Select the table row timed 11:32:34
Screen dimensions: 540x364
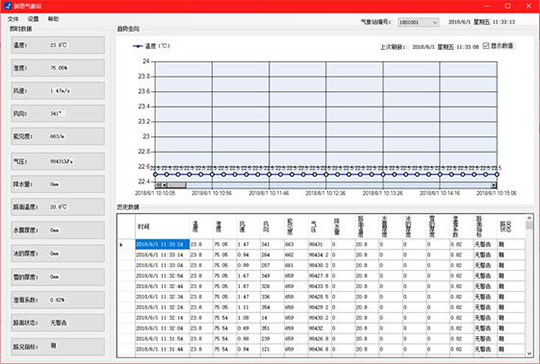(322, 297)
